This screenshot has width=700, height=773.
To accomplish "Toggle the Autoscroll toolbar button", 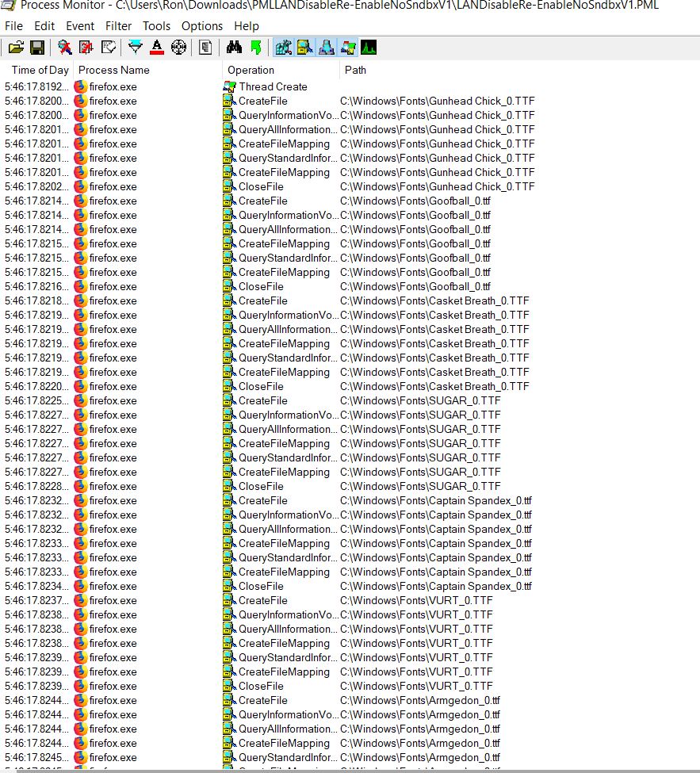I will (86, 48).
